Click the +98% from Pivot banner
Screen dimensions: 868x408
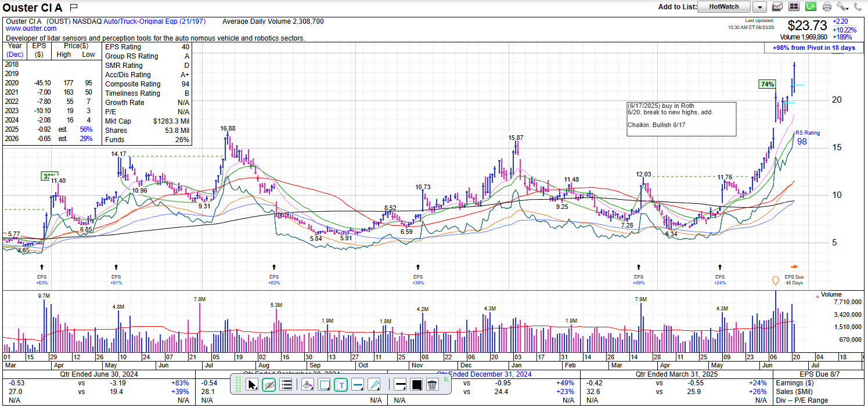[x=813, y=48]
